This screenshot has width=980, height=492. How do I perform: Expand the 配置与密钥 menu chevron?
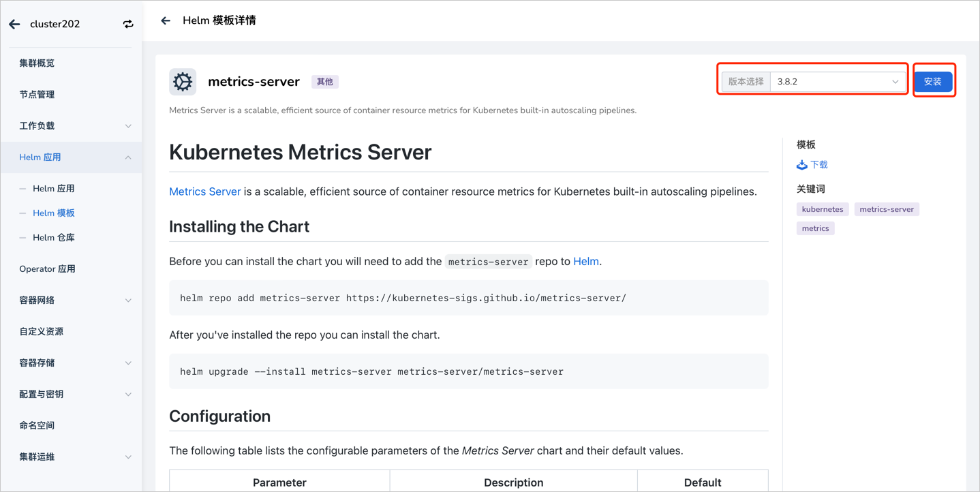pos(128,395)
